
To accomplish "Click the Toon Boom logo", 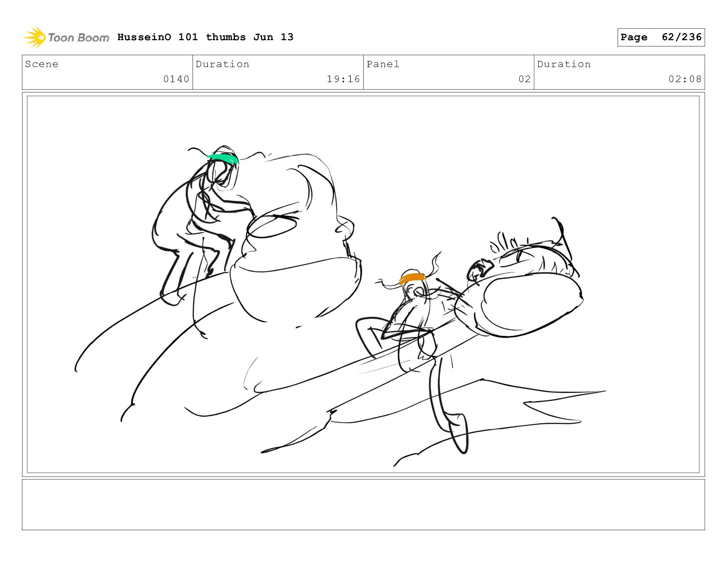I will [66, 37].
